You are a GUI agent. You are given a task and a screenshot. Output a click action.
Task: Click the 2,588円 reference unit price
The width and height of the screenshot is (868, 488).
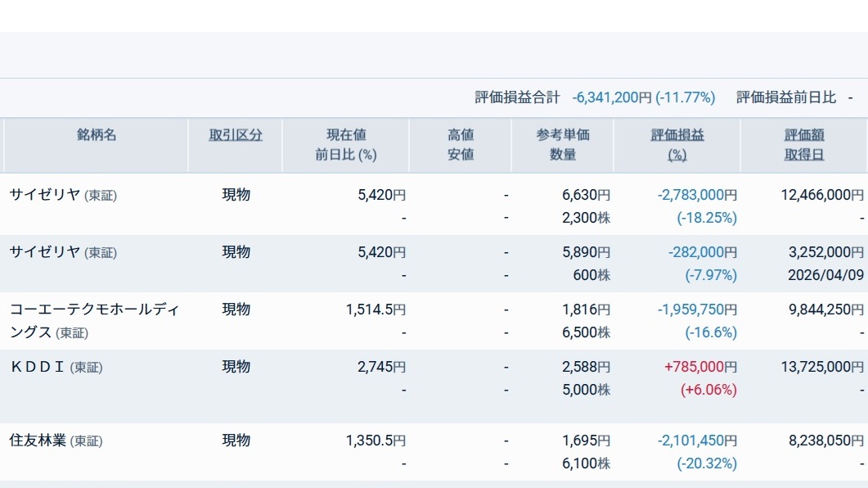[x=587, y=367]
